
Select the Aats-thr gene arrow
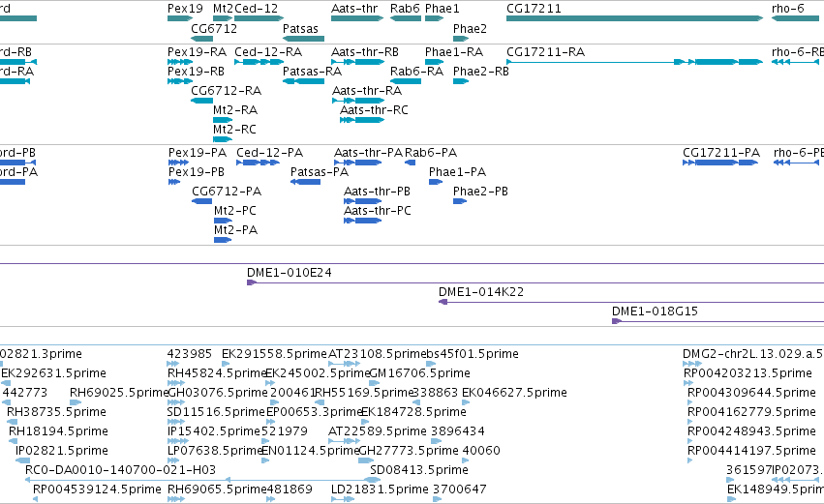pyautogui.click(x=357, y=18)
